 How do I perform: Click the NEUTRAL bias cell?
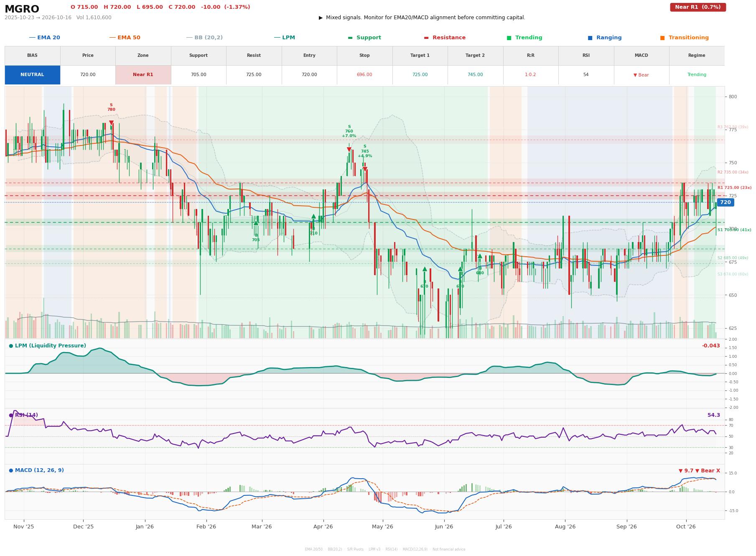(32, 75)
